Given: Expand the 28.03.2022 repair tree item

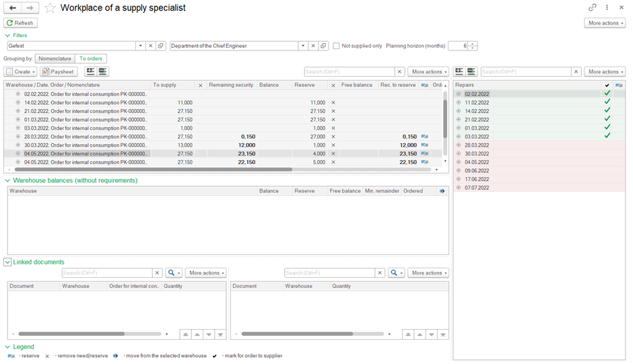Looking at the screenshot, I should pos(459,145).
